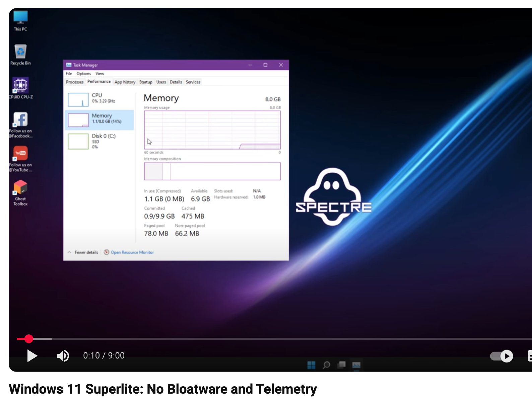Click the Open Resource Monitor icon
The height and width of the screenshot is (401, 532).
point(107,252)
